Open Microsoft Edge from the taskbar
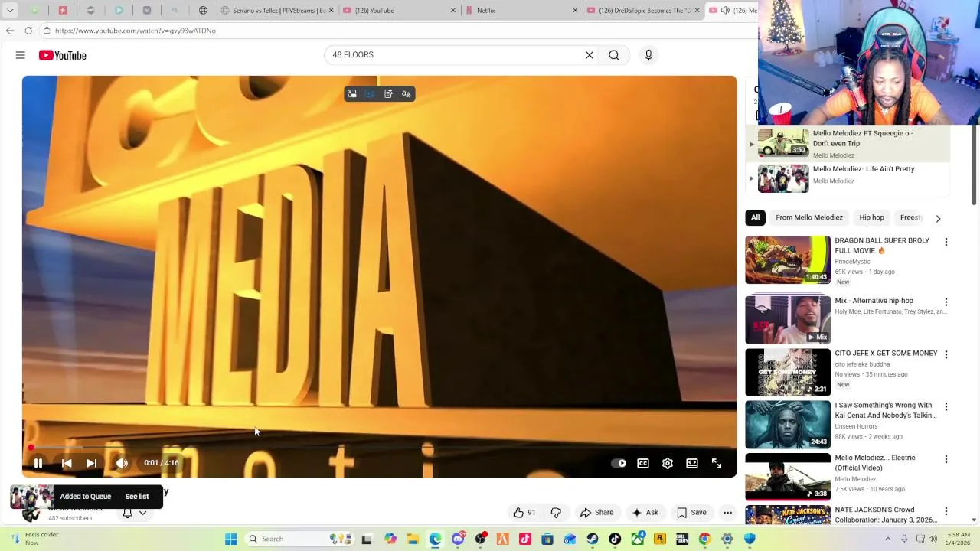The image size is (980, 551). (x=435, y=539)
